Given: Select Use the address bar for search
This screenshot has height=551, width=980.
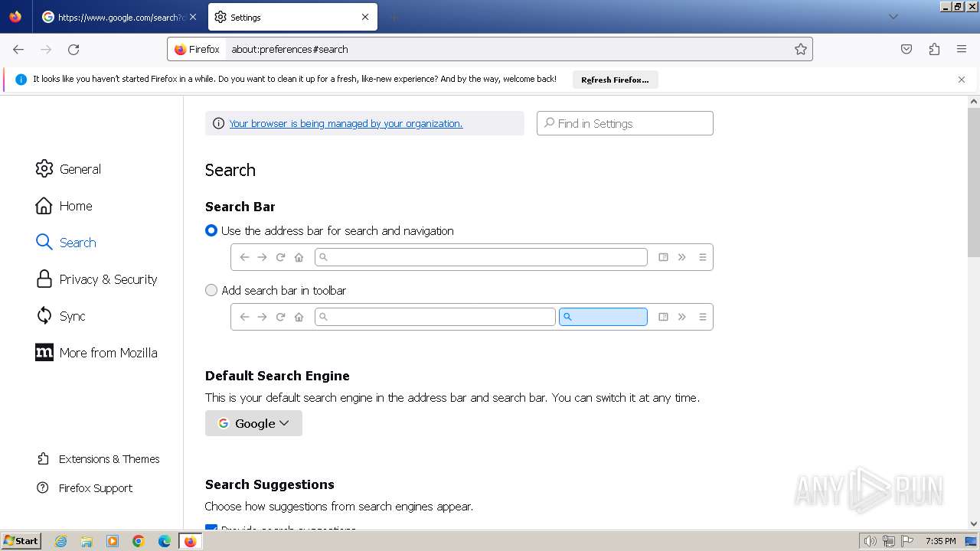Looking at the screenshot, I should 211,230.
